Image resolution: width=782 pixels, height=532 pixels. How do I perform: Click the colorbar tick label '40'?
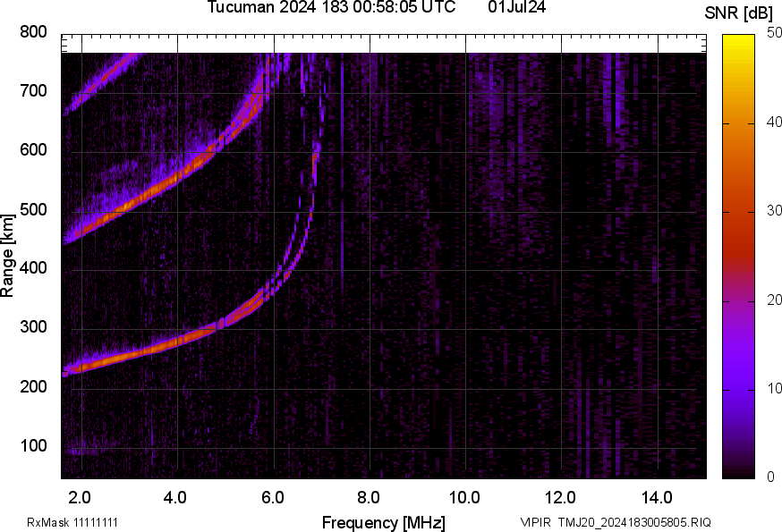pos(774,122)
